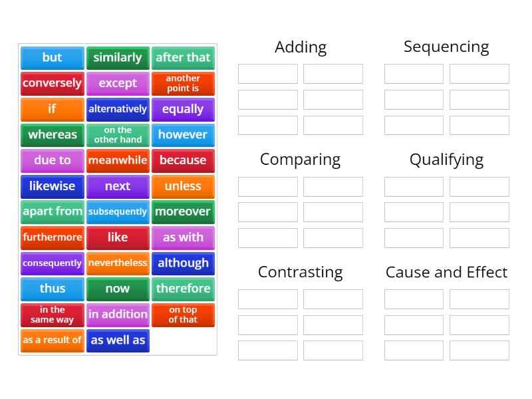Select the 'similarly' word tile

pyautogui.click(x=118, y=58)
